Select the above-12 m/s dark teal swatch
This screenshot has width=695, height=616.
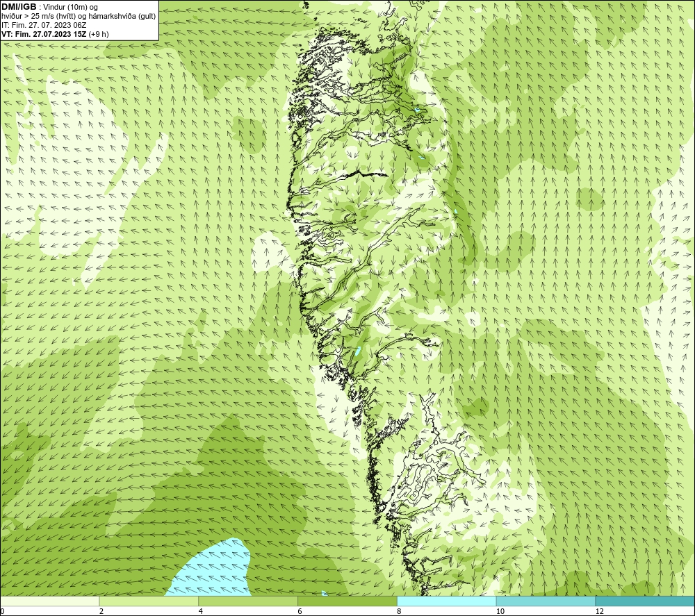coord(646,601)
